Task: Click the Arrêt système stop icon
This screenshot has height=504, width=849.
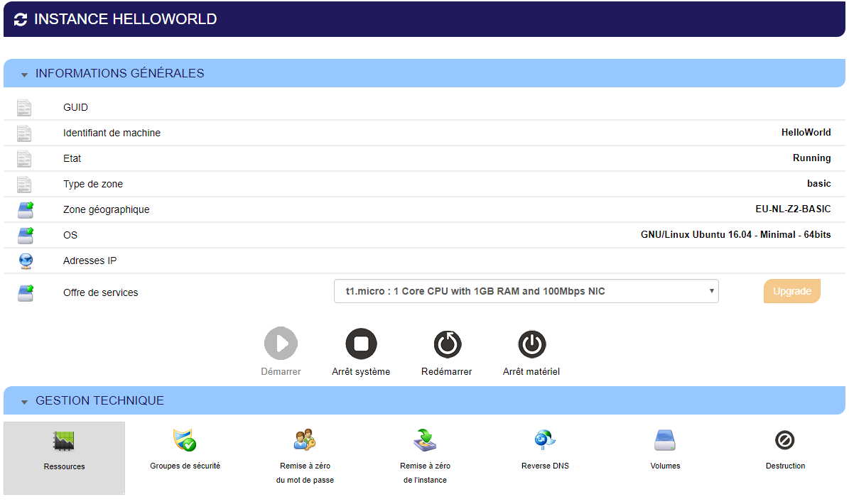Action: tap(361, 344)
